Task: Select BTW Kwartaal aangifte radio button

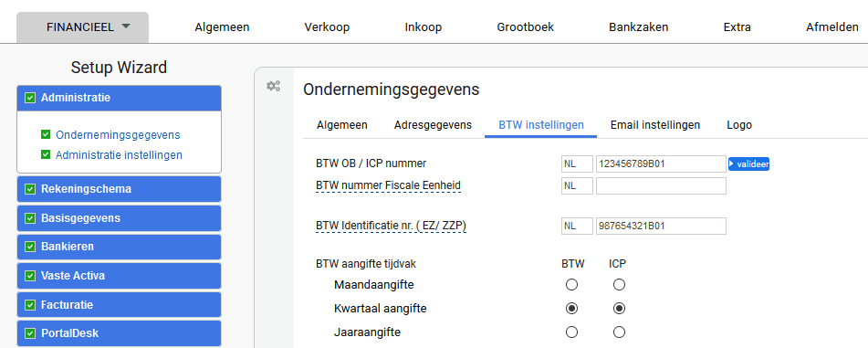Action: (572, 308)
